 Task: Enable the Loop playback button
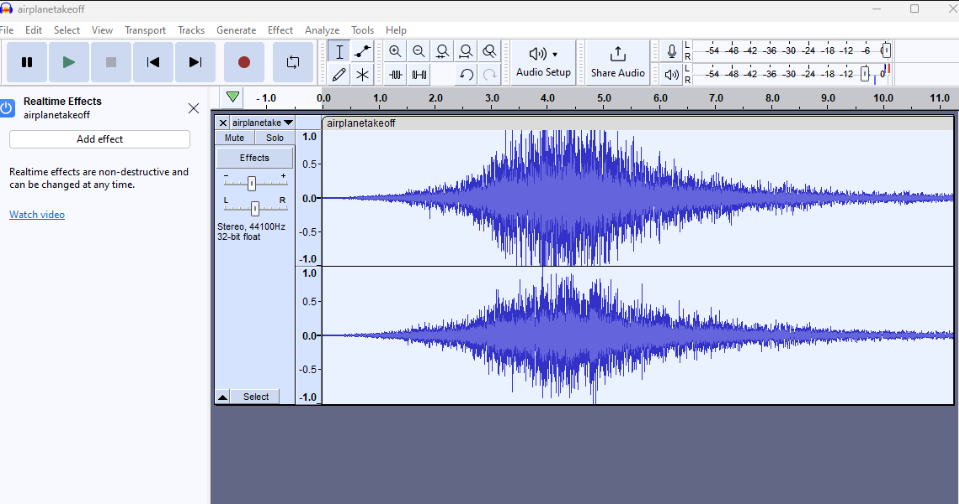[293, 62]
